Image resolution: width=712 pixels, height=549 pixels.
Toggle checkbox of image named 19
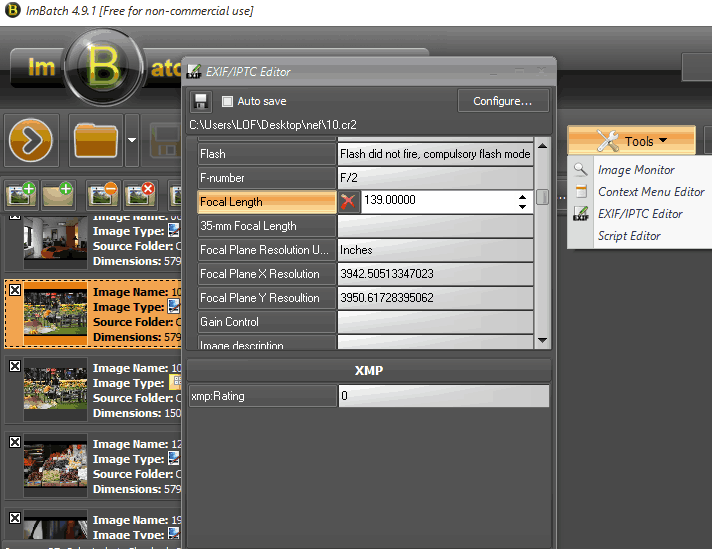tap(15, 518)
